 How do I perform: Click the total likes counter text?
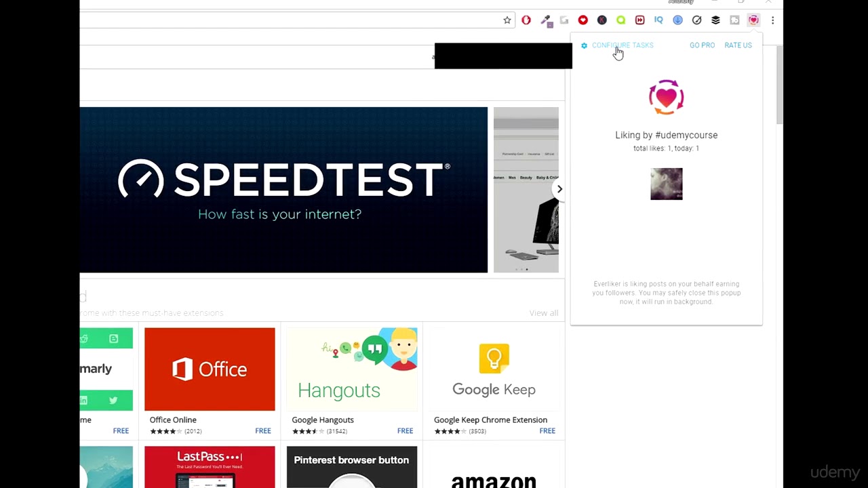pos(666,148)
